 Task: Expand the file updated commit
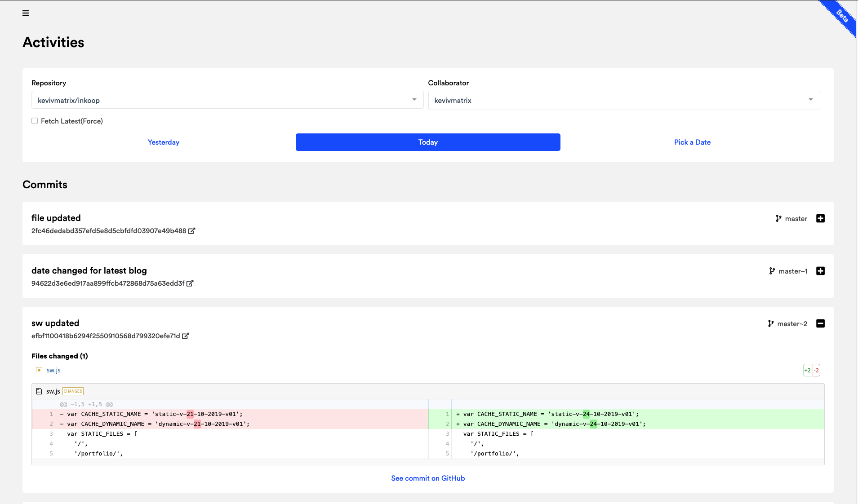point(820,218)
